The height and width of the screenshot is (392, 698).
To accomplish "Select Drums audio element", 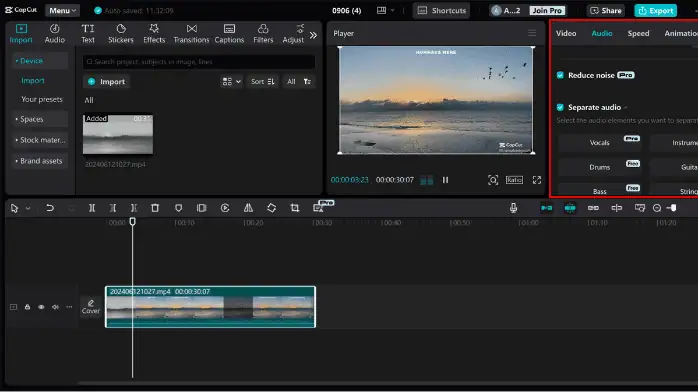I will point(600,167).
